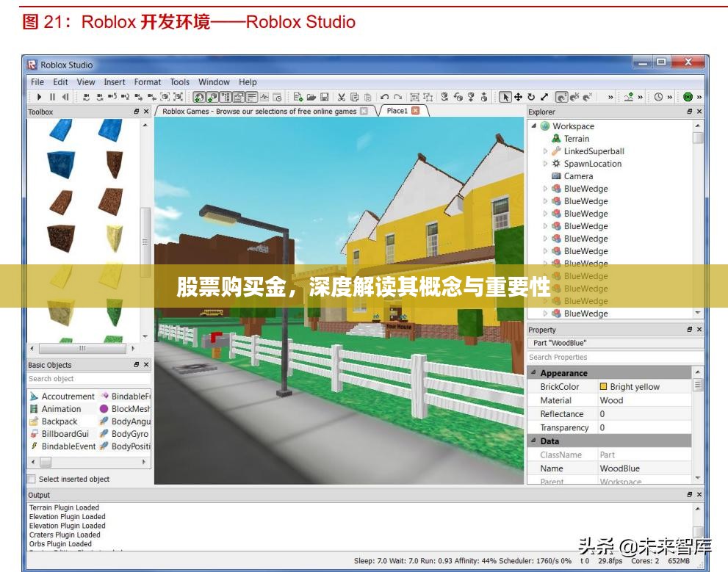The width and height of the screenshot is (728, 572).
Task: Click into the Search object field
Action: pos(88,379)
